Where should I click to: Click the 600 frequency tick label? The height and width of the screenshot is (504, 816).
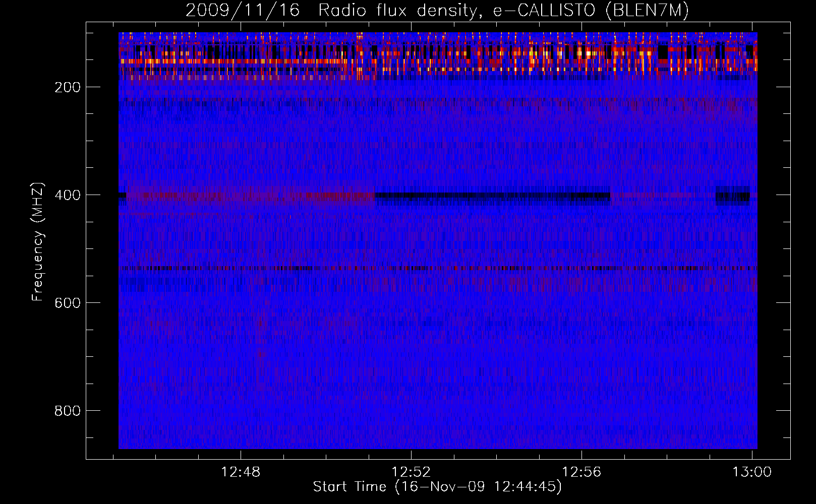[68, 303]
